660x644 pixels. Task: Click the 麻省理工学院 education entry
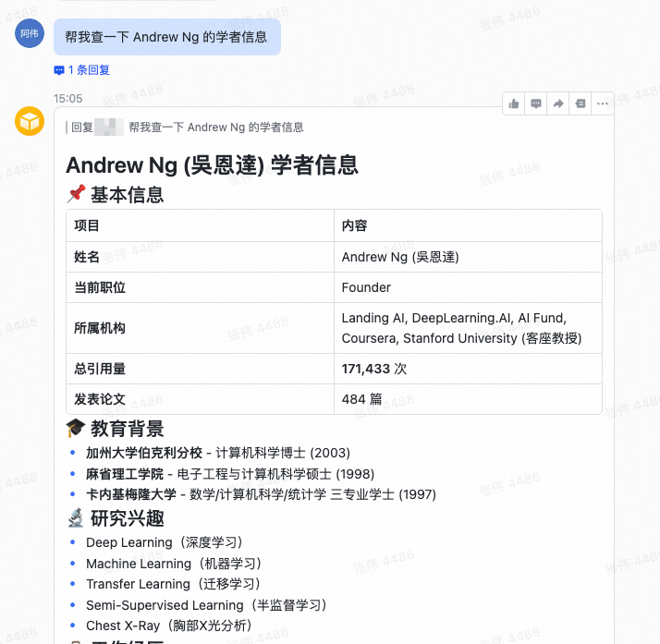pyautogui.click(x=230, y=474)
